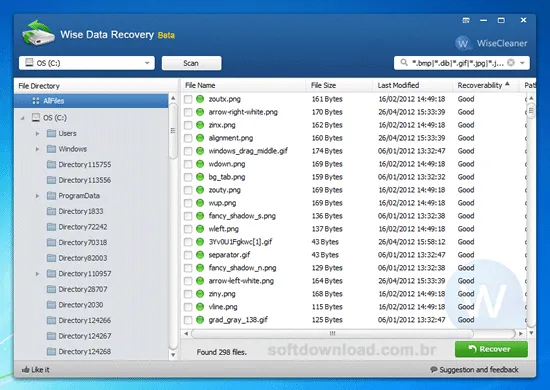The height and width of the screenshot is (390, 550).
Task: Click directory tree scroll down arrow
Action: (x=173, y=355)
